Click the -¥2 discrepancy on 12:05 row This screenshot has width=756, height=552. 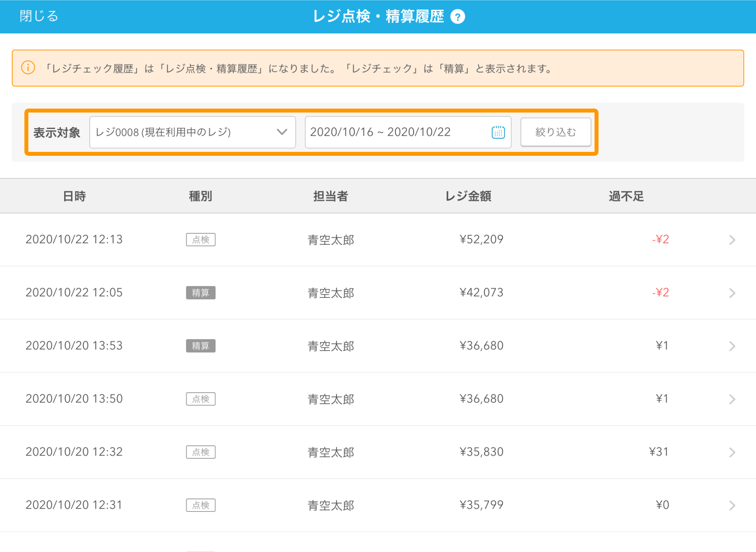click(660, 292)
